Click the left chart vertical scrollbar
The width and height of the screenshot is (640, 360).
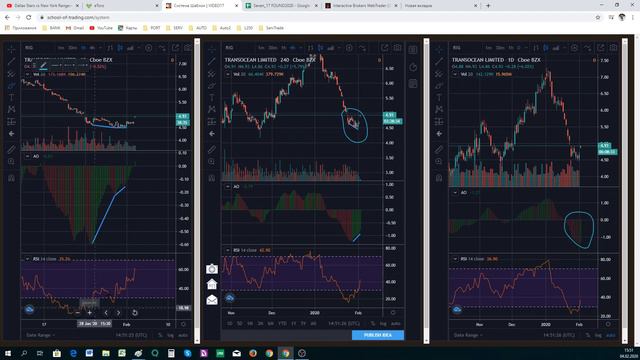[x=197, y=191]
